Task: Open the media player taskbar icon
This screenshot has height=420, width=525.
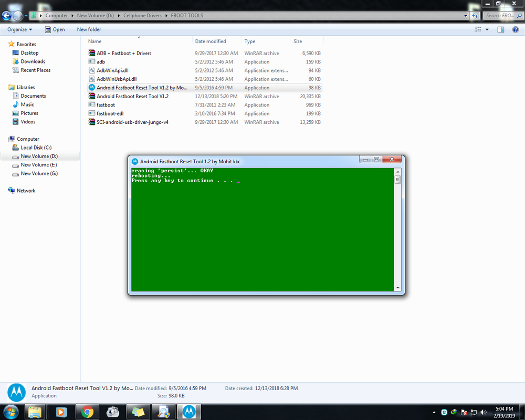Action: coord(61,412)
